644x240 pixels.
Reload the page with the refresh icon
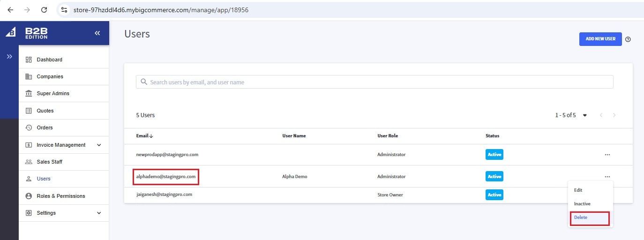click(44, 9)
